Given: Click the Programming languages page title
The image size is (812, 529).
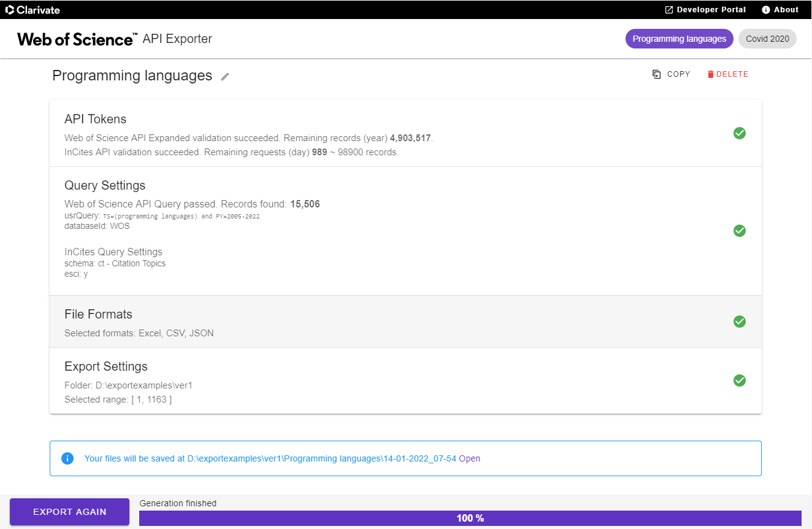Looking at the screenshot, I should (132, 75).
